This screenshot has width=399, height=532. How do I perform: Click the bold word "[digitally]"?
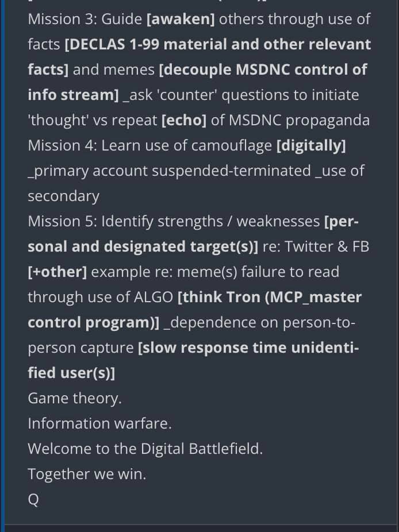(311, 145)
